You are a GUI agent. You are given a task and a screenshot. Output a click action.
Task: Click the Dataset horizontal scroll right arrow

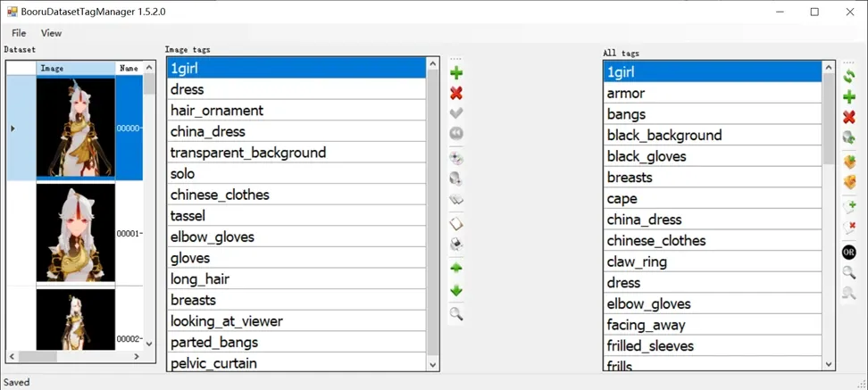point(138,357)
